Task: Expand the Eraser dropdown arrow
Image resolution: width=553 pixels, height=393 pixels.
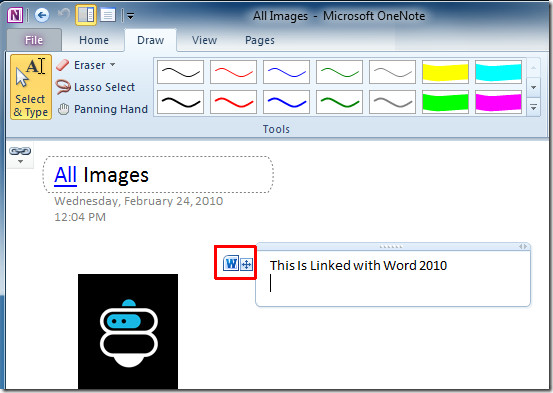Action: pos(113,65)
